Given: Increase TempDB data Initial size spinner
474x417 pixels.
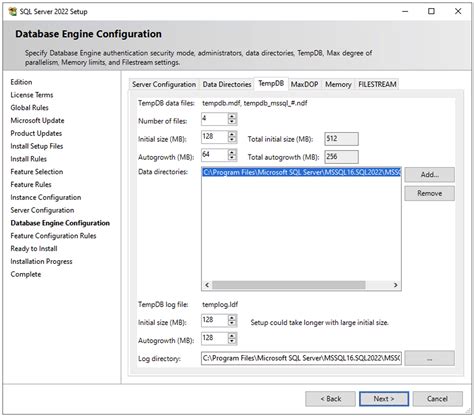Looking at the screenshot, I should point(232,134).
